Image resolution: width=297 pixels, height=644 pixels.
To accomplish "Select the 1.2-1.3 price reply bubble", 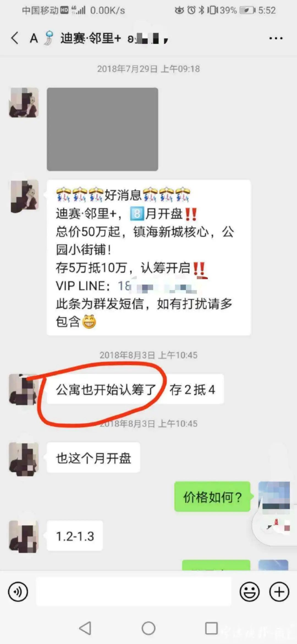I will (75, 536).
